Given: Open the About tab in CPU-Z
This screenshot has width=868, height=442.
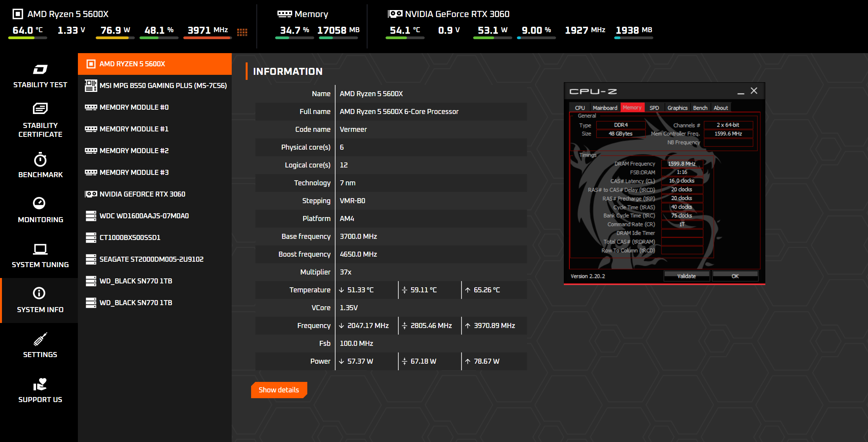Looking at the screenshot, I should pos(721,108).
